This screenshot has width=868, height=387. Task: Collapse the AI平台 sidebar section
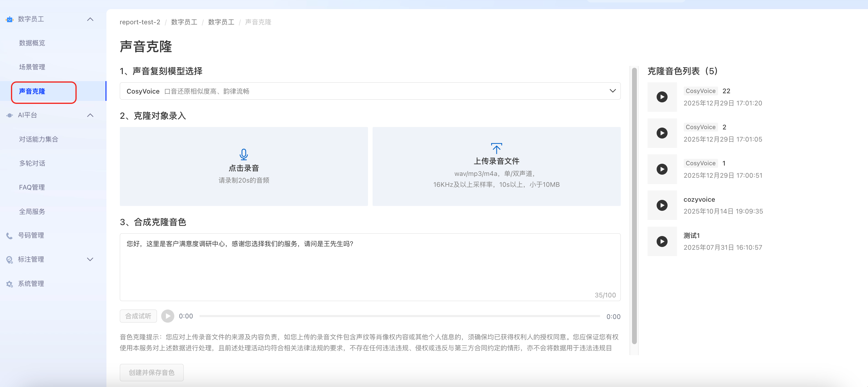click(90, 115)
